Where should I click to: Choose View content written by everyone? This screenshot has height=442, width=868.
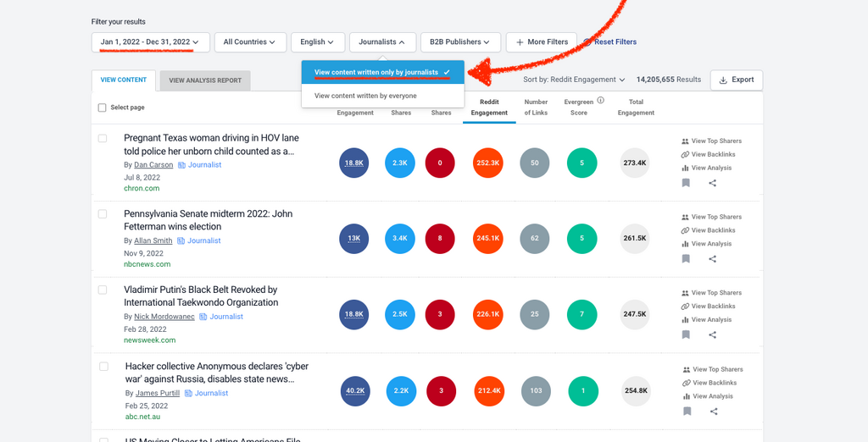point(365,96)
